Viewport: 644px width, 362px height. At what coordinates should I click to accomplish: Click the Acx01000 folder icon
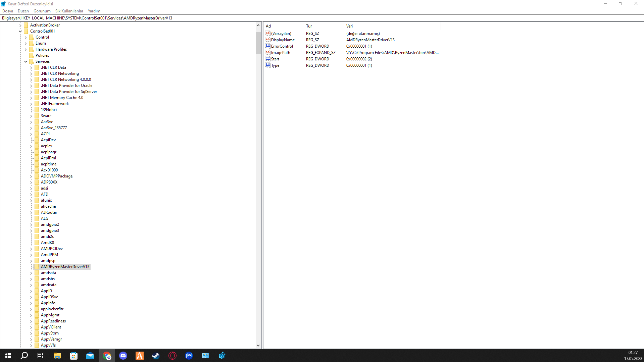click(37, 170)
